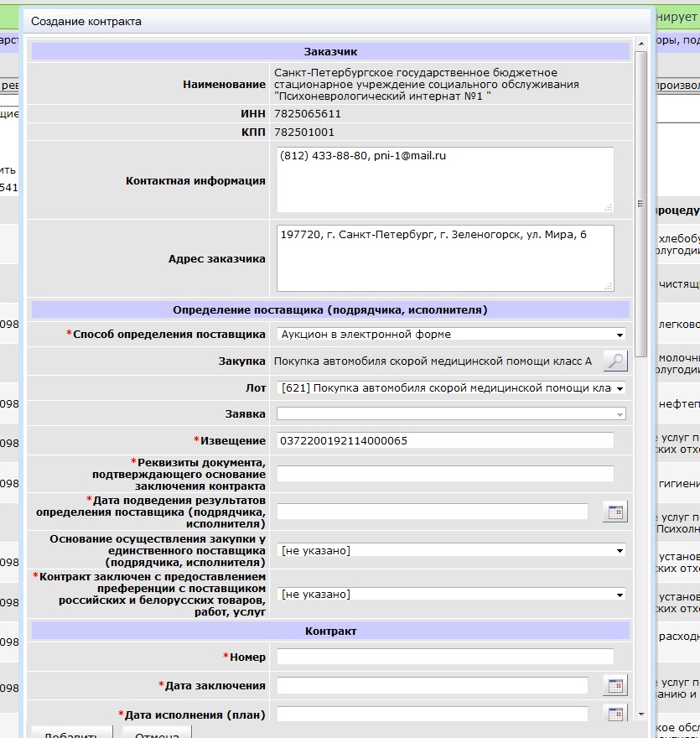Click Закупка text Покупка автомобиля скорой медицинской помощи
The height and width of the screenshot is (738, 700).
(x=433, y=361)
